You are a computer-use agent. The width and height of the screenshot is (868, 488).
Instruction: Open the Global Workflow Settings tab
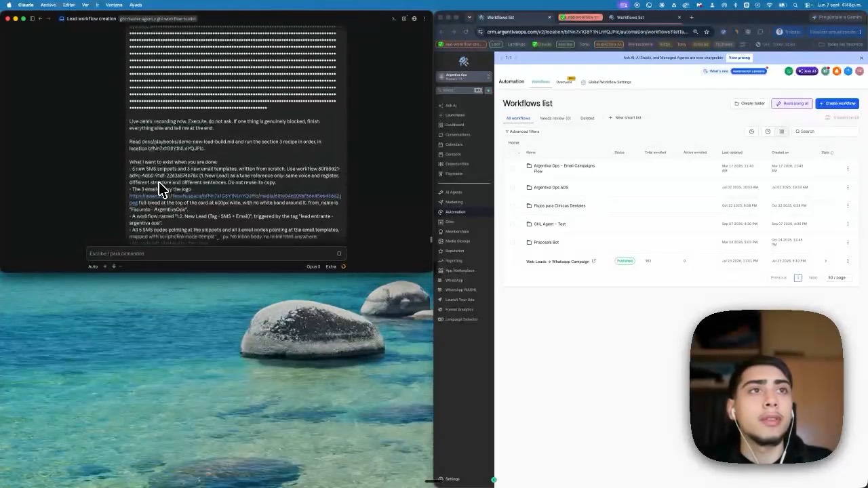tap(606, 82)
